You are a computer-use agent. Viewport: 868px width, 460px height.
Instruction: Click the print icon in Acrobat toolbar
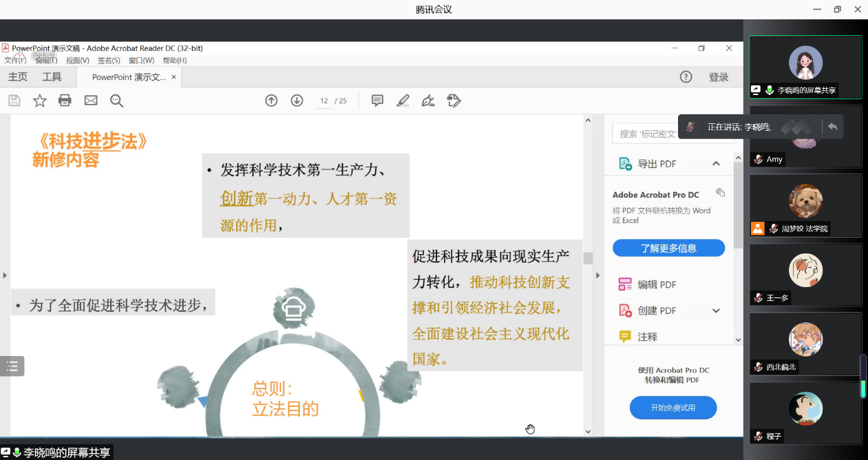[x=65, y=101]
